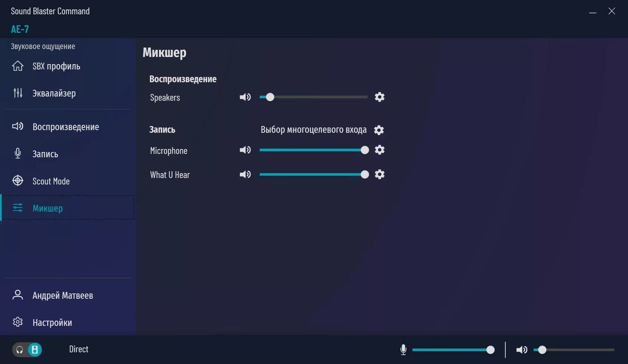Viewport: 628px width, 364px height.
Task: Mute the What U Hear channel
Action: [245, 174]
